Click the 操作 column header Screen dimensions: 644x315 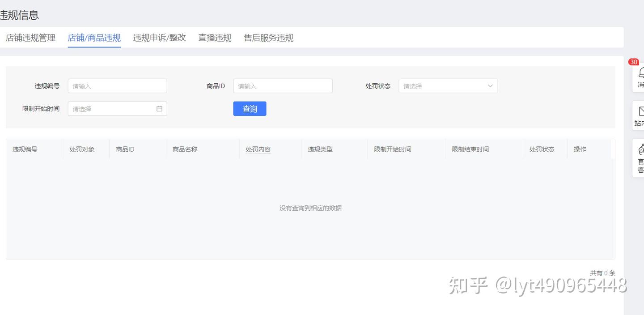point(580,149)
